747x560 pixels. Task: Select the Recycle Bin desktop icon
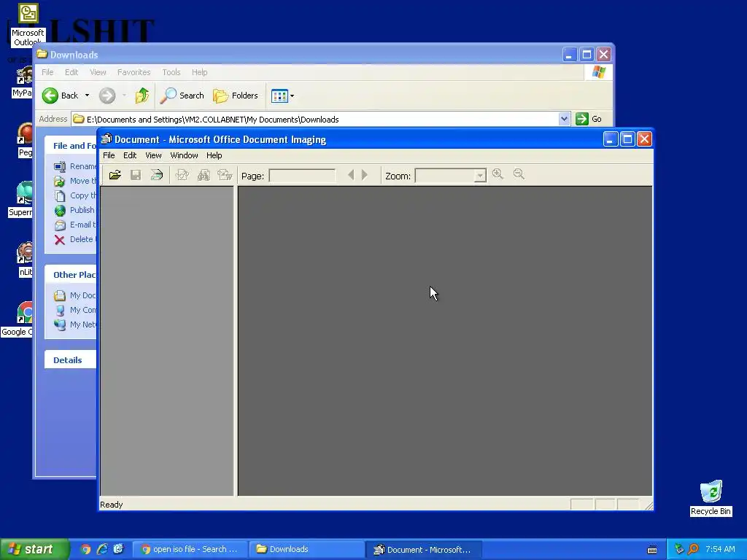711,497
